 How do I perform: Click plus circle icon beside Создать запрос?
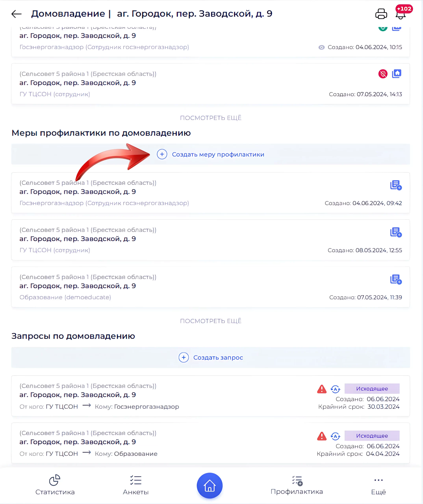pos(183,357)
